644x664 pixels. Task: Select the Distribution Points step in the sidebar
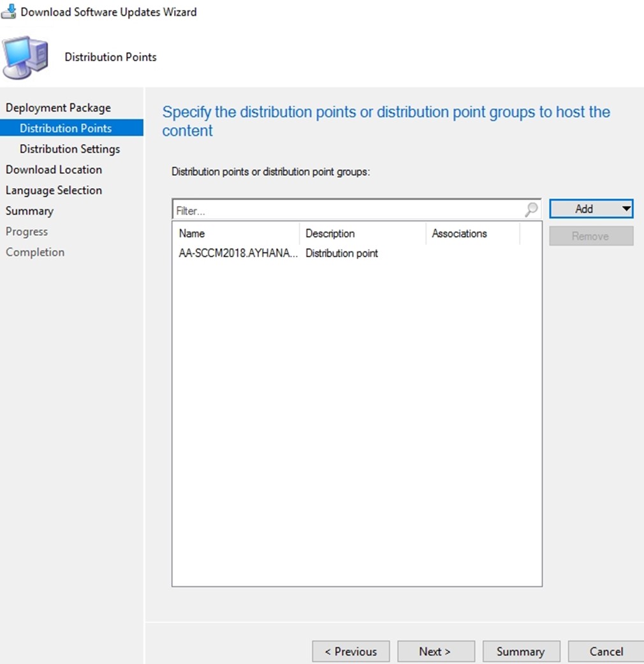[71, 128]
